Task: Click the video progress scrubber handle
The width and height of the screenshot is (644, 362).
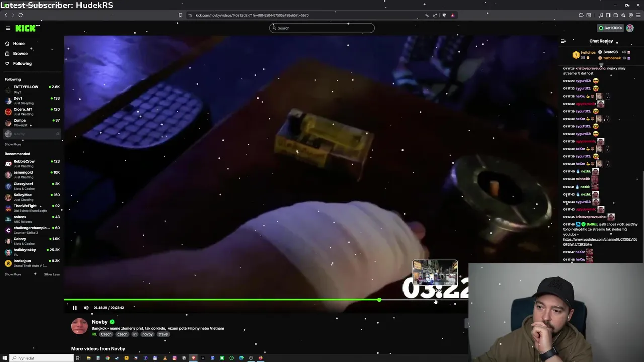Action: pyautogui.click(x=379, y=300)
